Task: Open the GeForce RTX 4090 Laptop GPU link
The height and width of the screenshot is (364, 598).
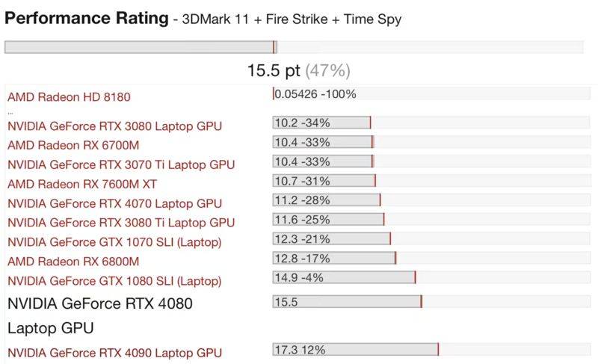Action: [x=114, y=353]
